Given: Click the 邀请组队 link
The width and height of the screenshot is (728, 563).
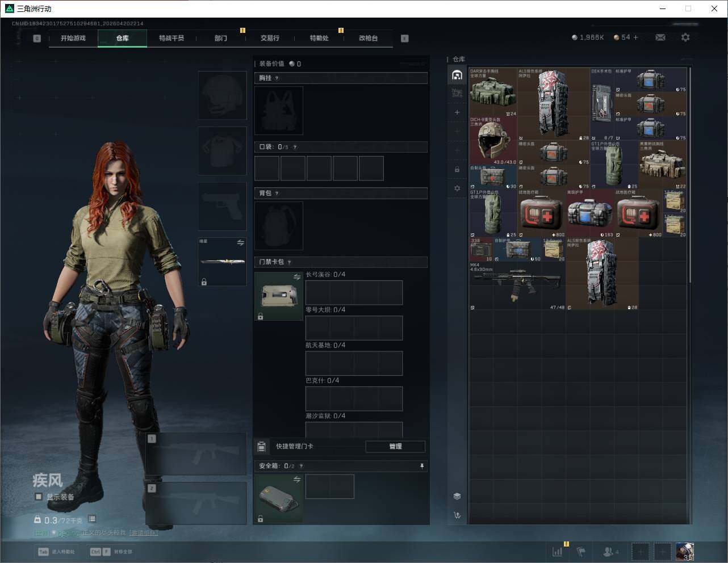Looking at the screenshot, I should click(x=143, y=532).
